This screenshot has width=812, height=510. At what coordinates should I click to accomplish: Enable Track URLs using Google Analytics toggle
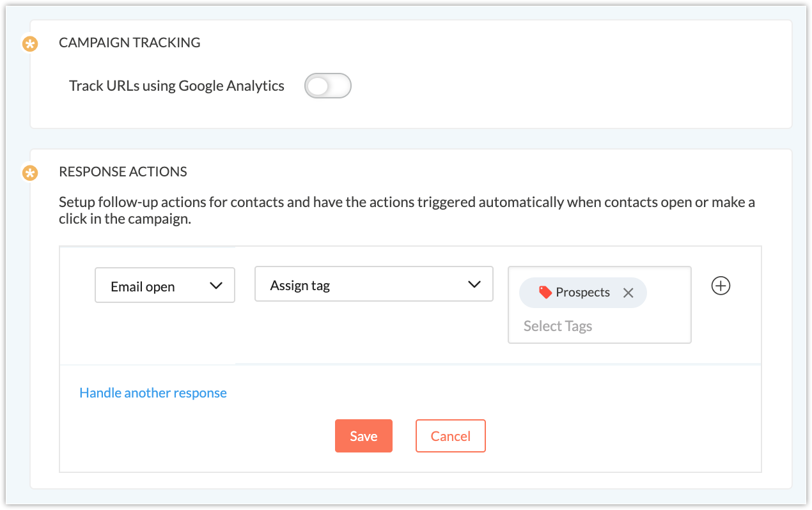tap(327, 86)
